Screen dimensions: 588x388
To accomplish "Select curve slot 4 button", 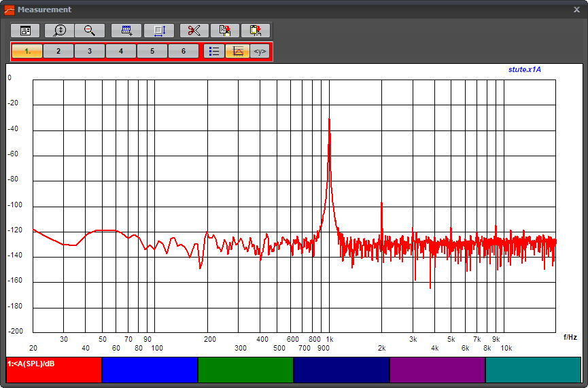I will pos(121,51).
